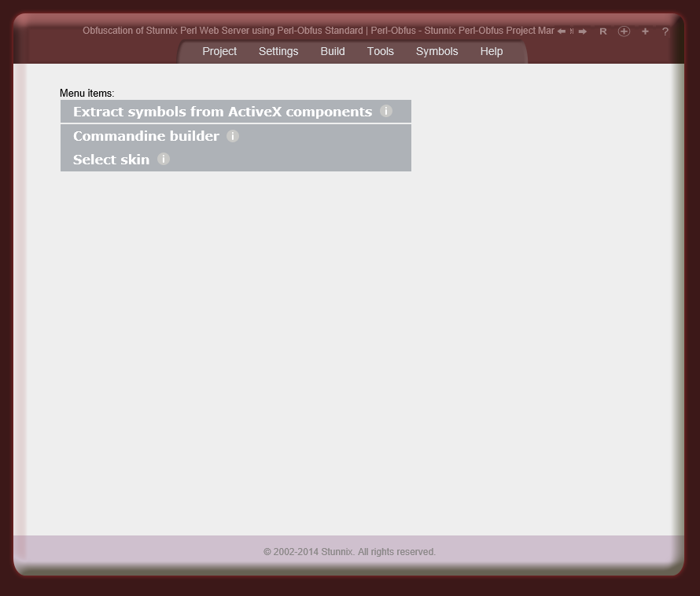700x596 pixels.
Task: Click the R reload icon
Action: coord(603,31)
